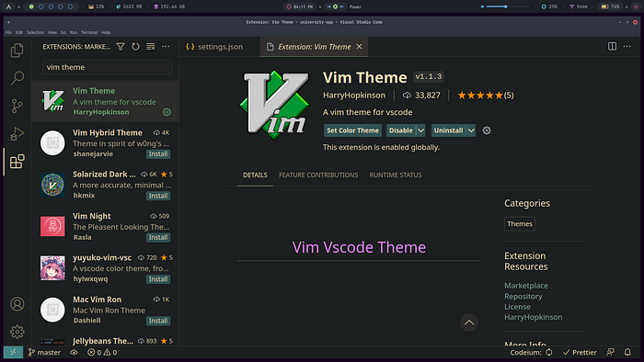Click the battery 74% indicator
The image size is (644, 362).
pyautogui.click(x=610, y=6)
